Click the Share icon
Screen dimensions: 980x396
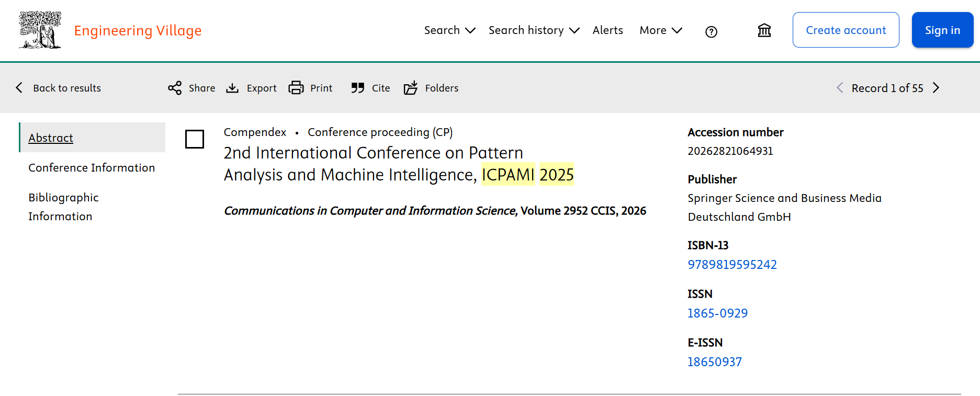point(175,88)
